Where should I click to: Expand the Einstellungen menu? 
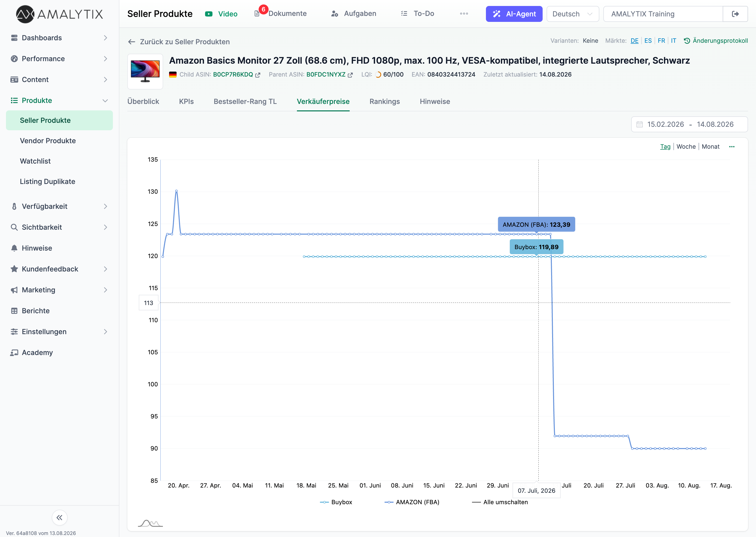click(59, 331)
